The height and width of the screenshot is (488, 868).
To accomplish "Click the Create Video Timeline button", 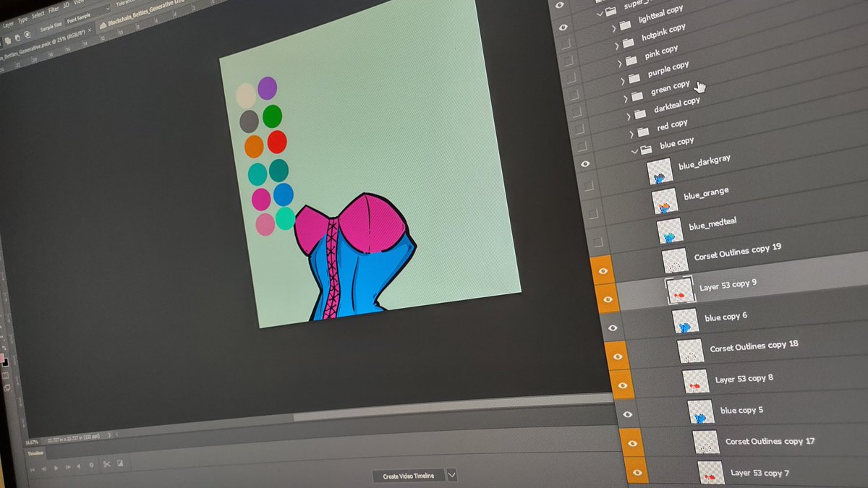I will click(x=409, y=476).
